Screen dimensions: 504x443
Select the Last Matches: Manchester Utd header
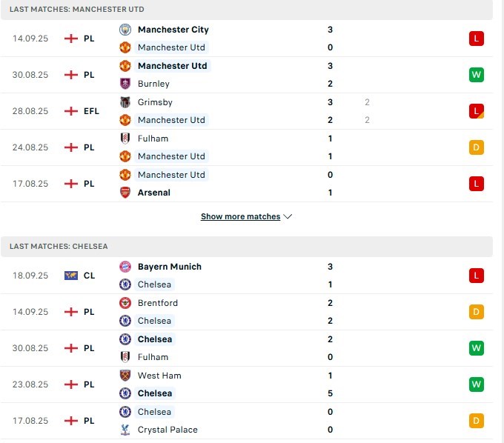pos(247,10)
